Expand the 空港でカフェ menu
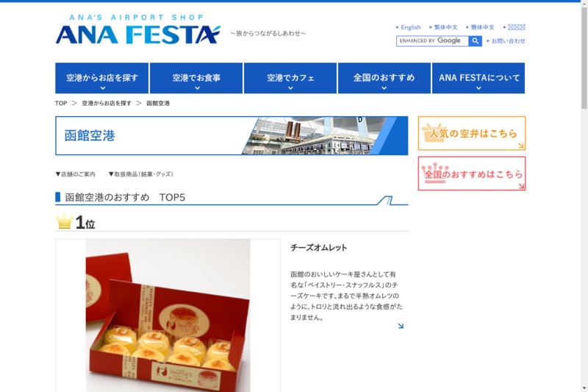 pyautogui.click(x=290, y=78)
